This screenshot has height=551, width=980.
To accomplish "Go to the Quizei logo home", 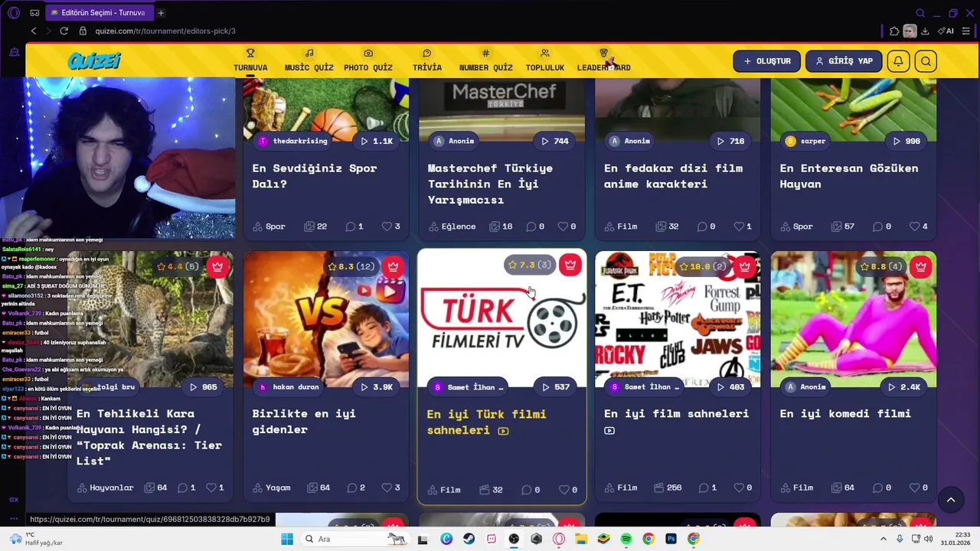I will pos(93,61).
